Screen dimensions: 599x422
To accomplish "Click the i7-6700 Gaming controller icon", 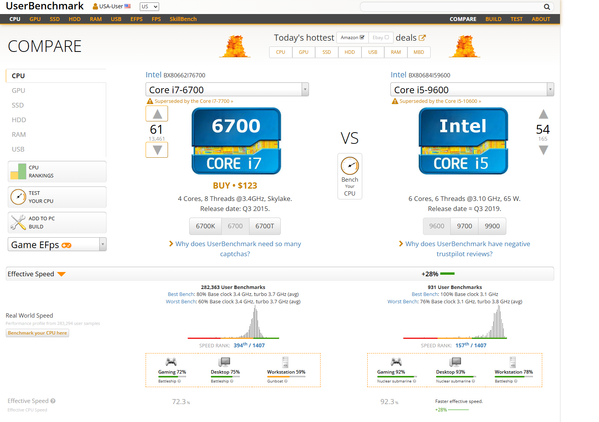I will [171, 362].
